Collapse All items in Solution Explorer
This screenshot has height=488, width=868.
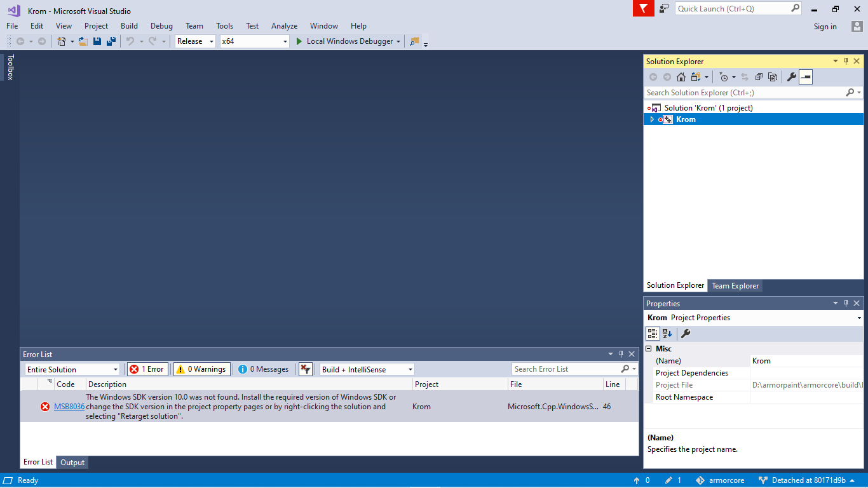tap(758, 76)
